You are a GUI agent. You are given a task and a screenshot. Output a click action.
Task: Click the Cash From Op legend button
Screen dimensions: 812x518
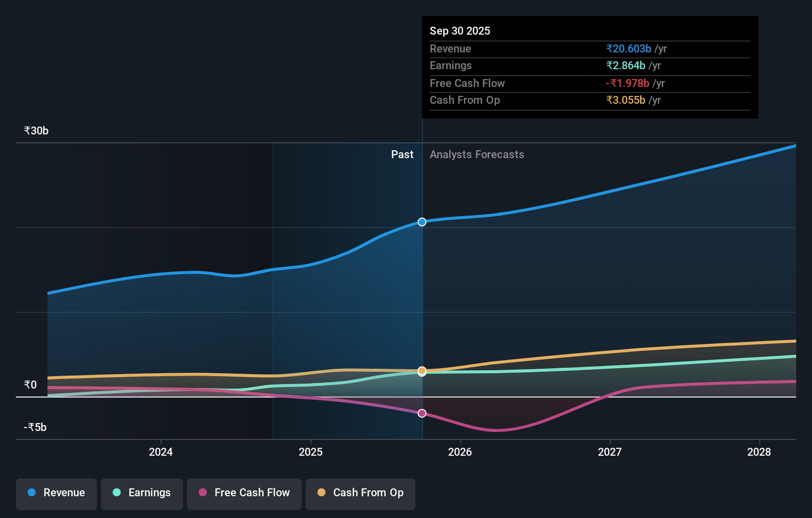click(x=360, y=494)
